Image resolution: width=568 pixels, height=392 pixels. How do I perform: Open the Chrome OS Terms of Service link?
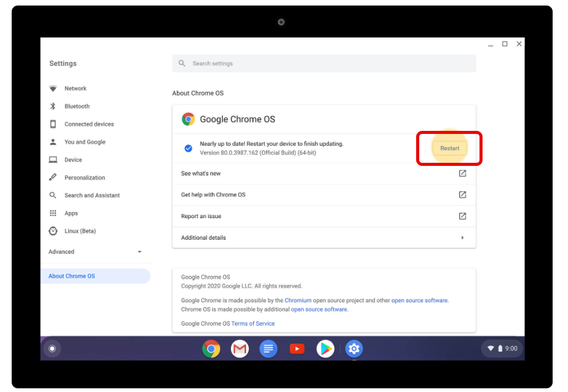pyautogui.click(x=253, y=323)
